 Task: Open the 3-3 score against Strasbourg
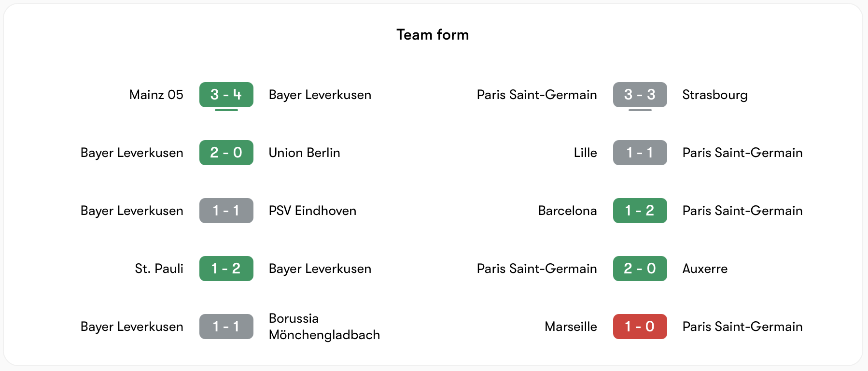point(640,95)
